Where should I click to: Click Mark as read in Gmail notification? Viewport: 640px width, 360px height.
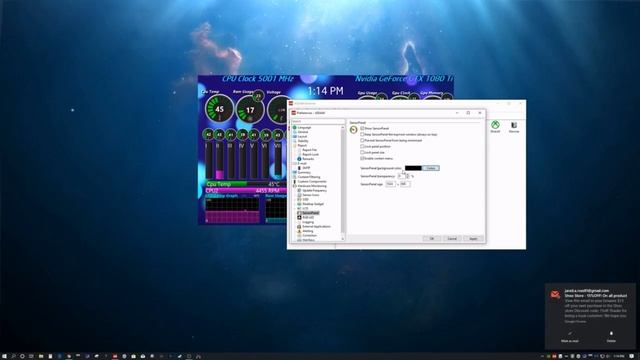tap(569, 337)
